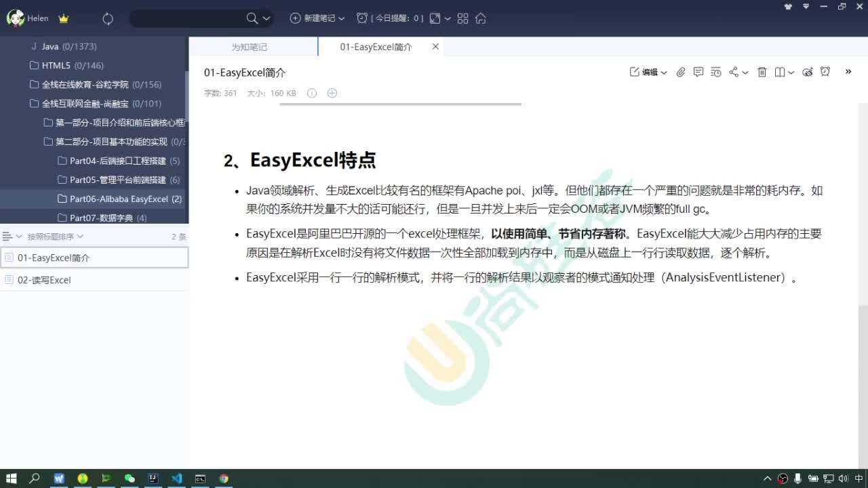The width and height of the screenshot is (868, 488).
Task: Click the paperclip attachment icon
Action: pos(681,72)
